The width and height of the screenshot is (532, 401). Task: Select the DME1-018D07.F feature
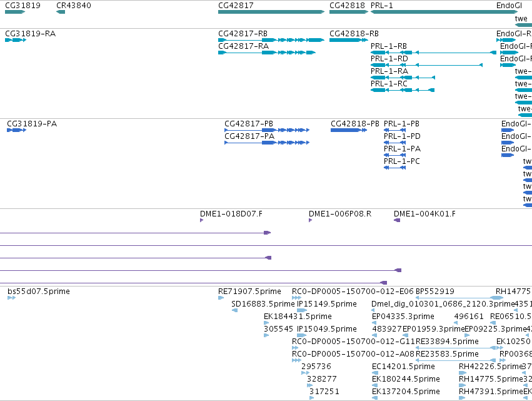201,220
